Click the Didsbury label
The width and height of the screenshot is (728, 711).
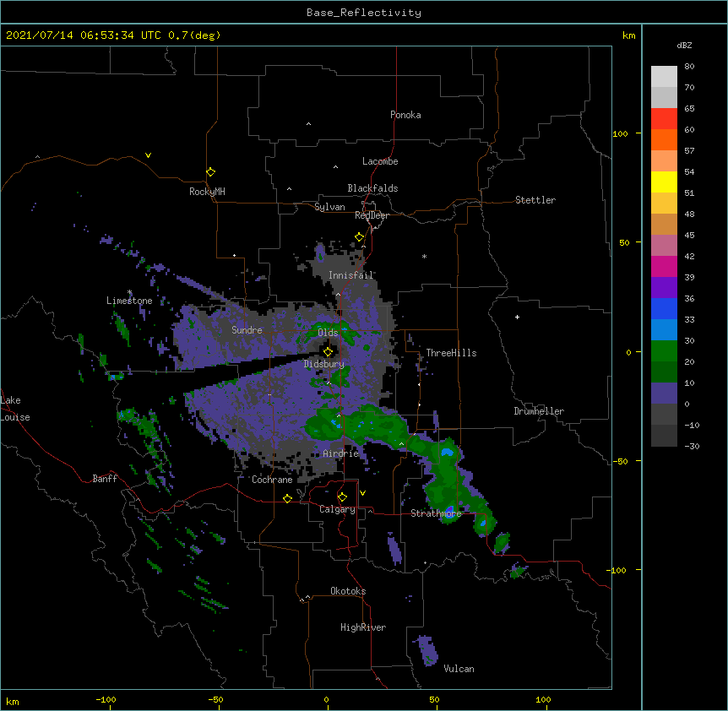(x=324, y=364)
